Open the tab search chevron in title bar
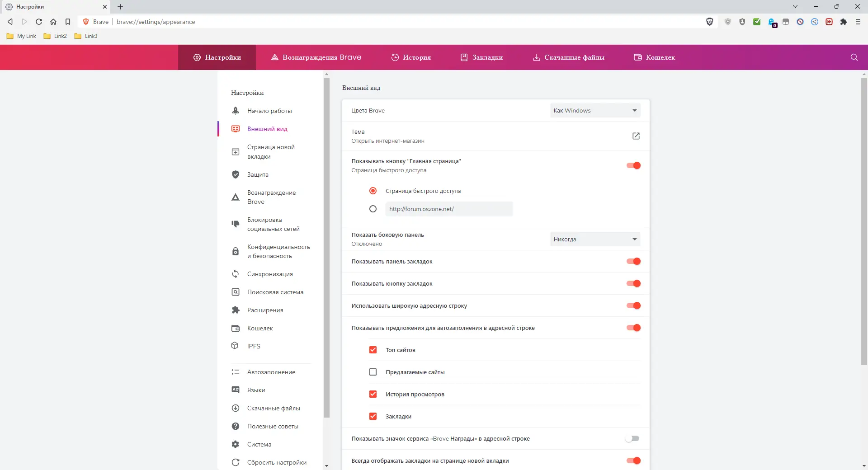This screenshot has height=470, width=868. point(795,7)
